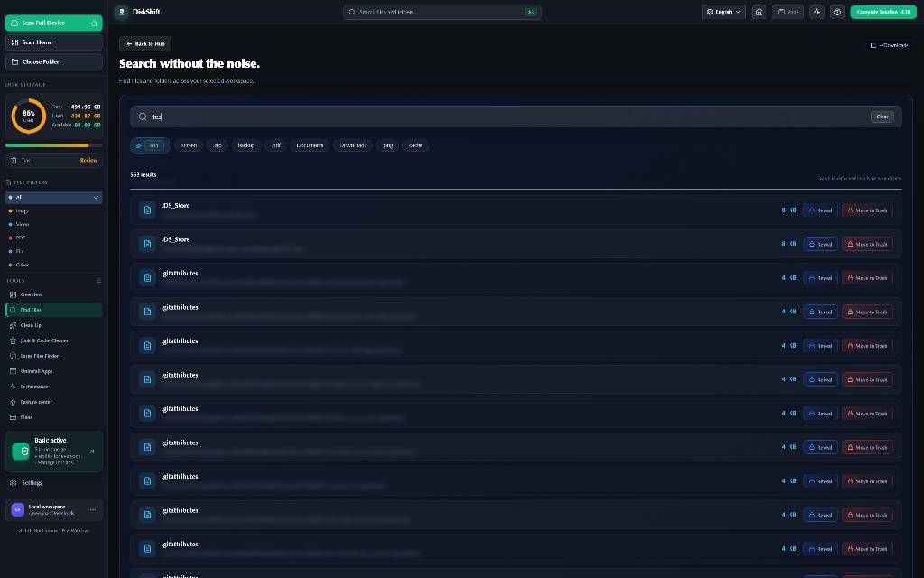The image size is (924, 578).
Task: Open the Apps button in top bar
Action: pos(788,12)
